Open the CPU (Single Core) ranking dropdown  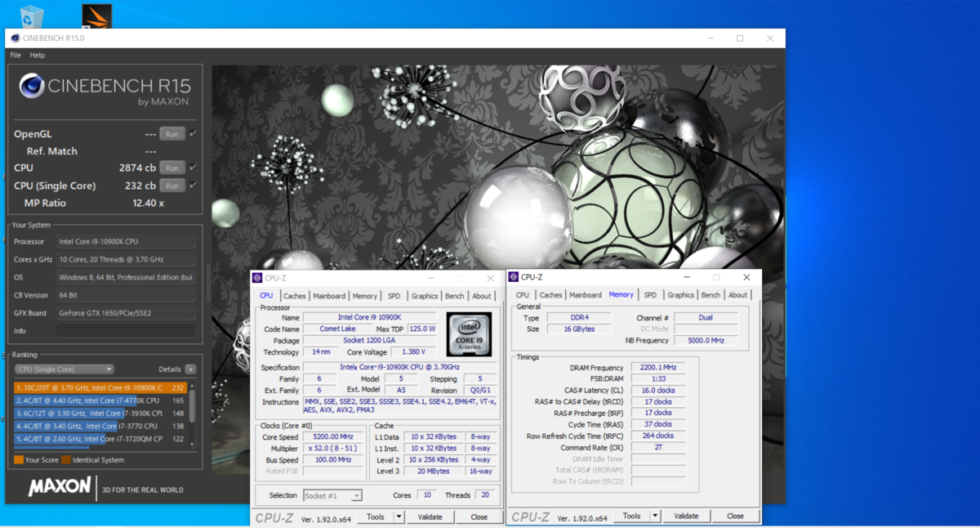(x=65, y=369)
